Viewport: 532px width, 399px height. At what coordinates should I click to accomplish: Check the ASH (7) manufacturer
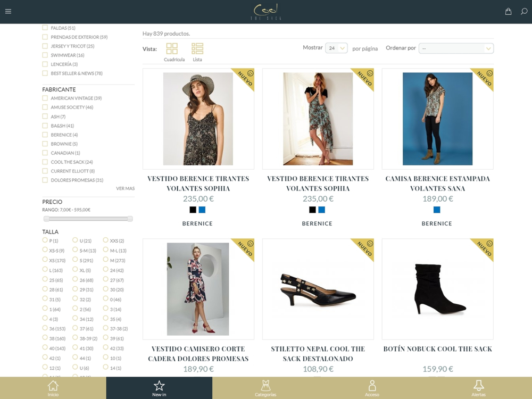[45, 117]
